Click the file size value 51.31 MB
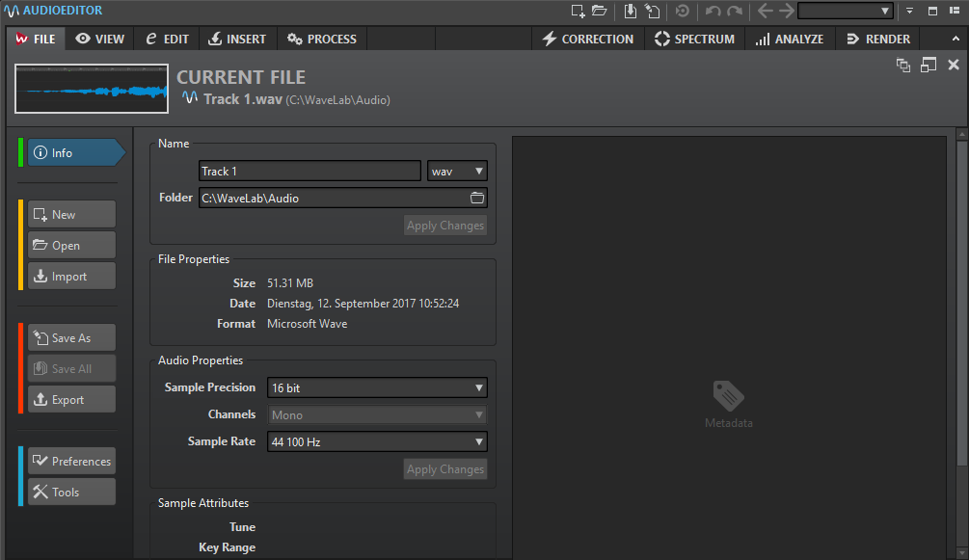This screenshot has height=560, width=969. pyautogui.click(x=290, y=283)
